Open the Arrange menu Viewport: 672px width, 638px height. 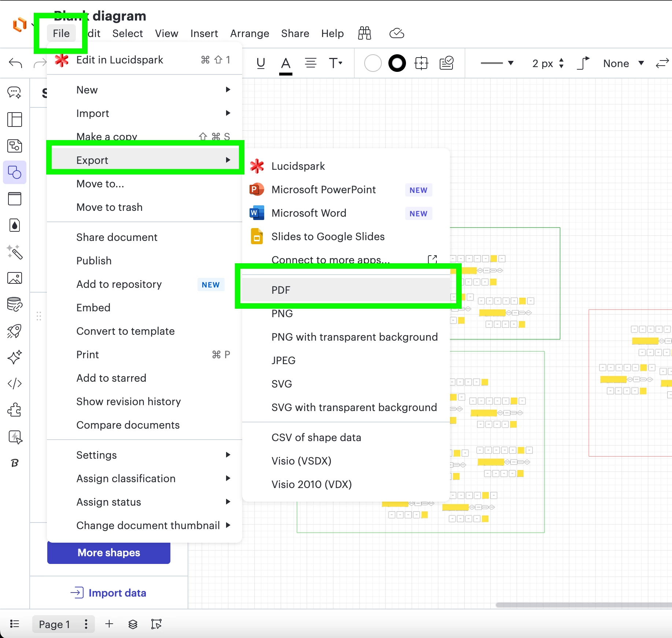[250, 33]
